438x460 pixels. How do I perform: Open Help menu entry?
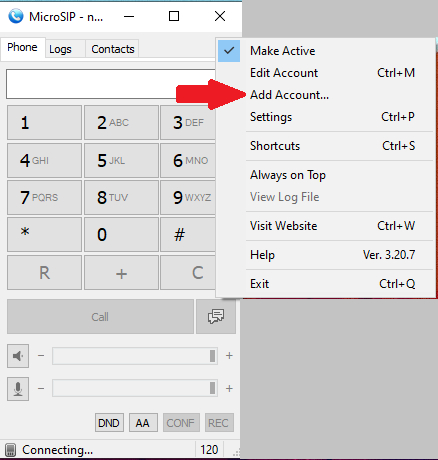326,255
